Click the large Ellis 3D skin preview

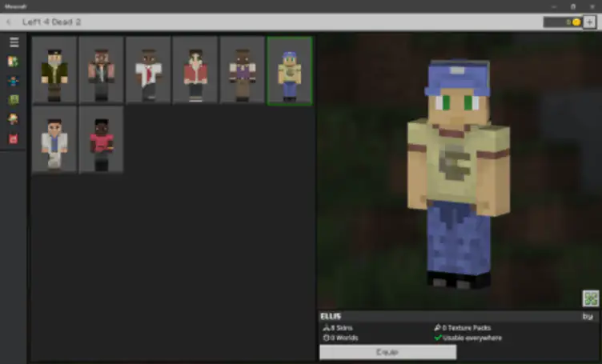tap(459, 174)
